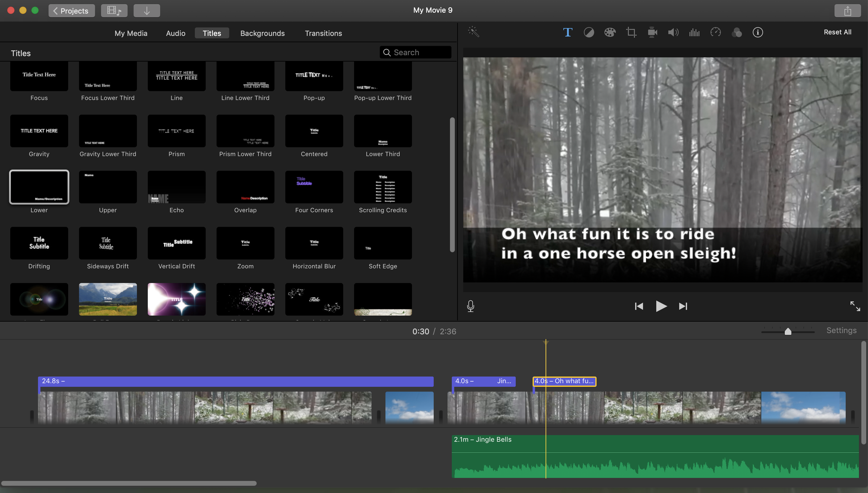The height and width of the screenshot is (493, 868).
Task: Toggle the voiceover microphone button
Action: click(x=470, y=306)
